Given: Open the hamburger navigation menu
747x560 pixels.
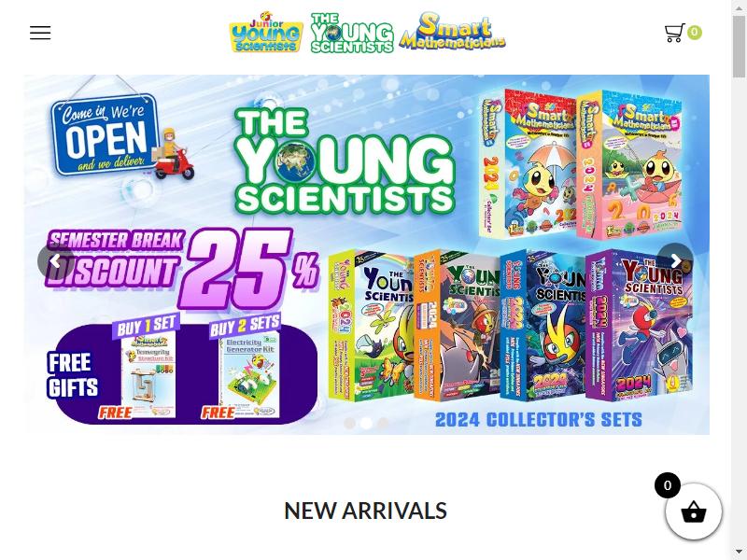Looking at the screenshot, I should click(x=40, y=33).
